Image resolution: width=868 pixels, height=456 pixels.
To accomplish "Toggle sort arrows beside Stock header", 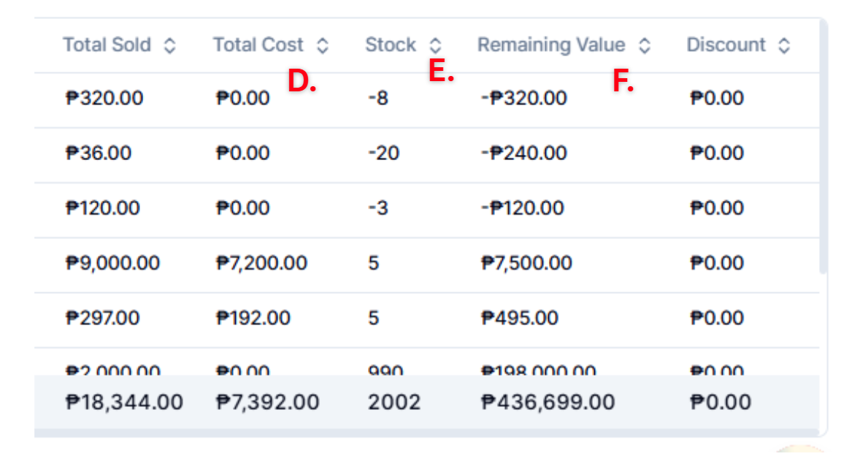I will (x=436, y=45).
